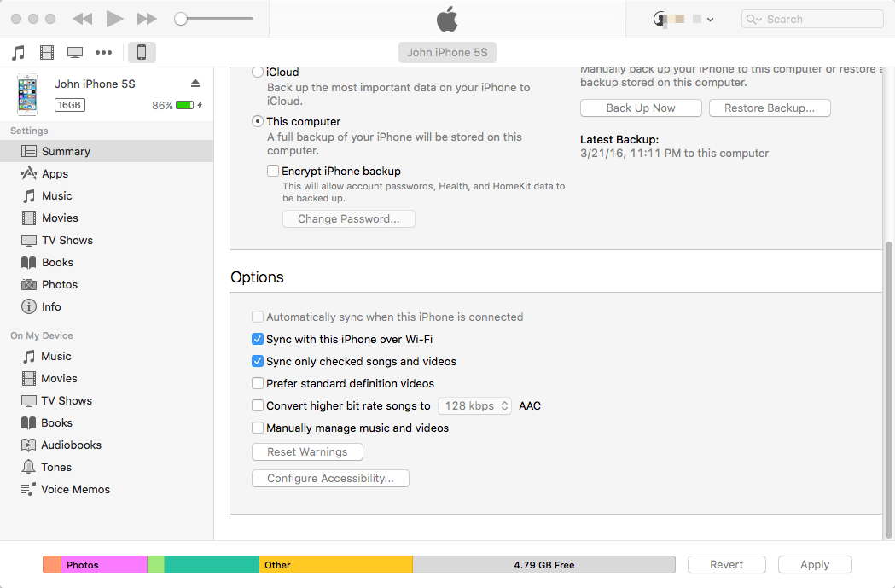Open the Music library icon in toolbar
Viewport: 895px width, 588px height.
18,53
